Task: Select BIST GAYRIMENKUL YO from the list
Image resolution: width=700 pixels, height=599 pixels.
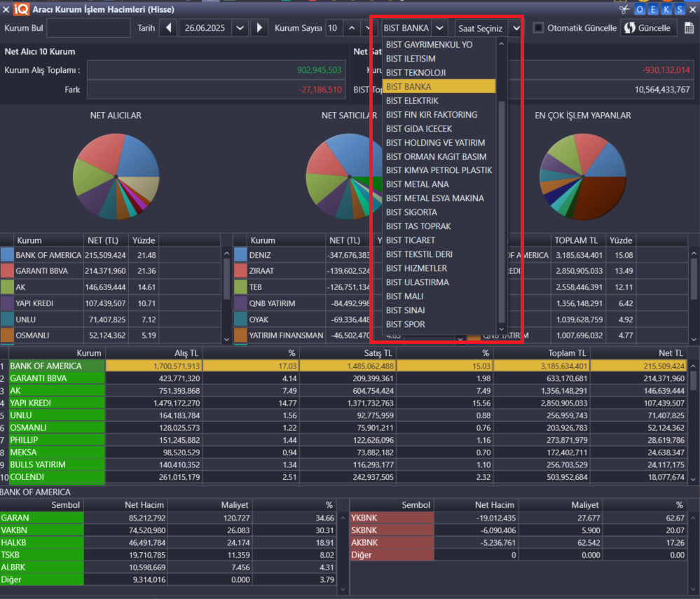Action: click(439, 45)
